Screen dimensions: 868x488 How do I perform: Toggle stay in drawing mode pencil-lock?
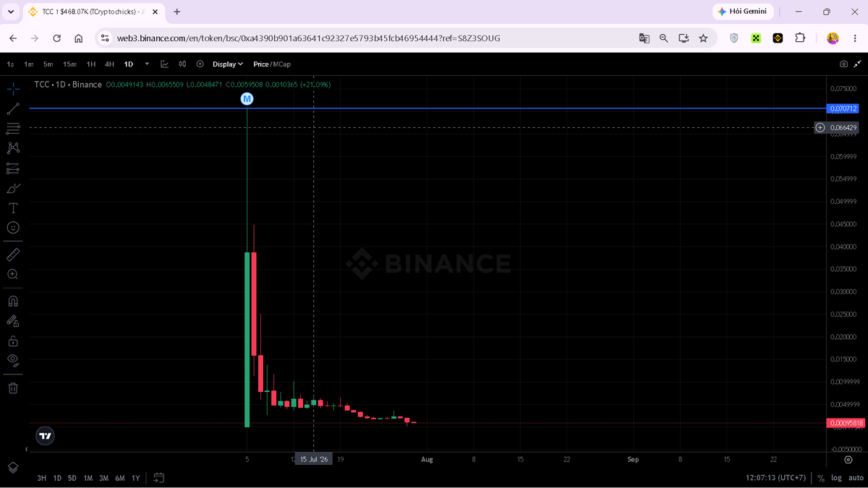click(x=13, y=321)
